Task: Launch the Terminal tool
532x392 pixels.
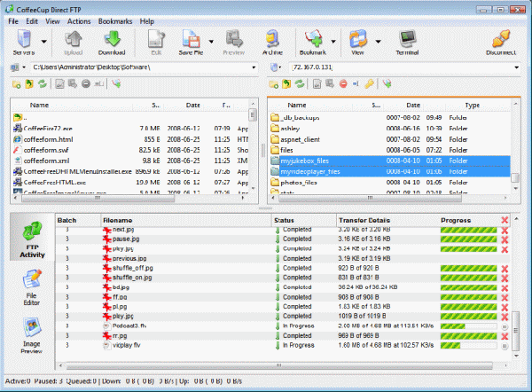Action: point(407,41)
